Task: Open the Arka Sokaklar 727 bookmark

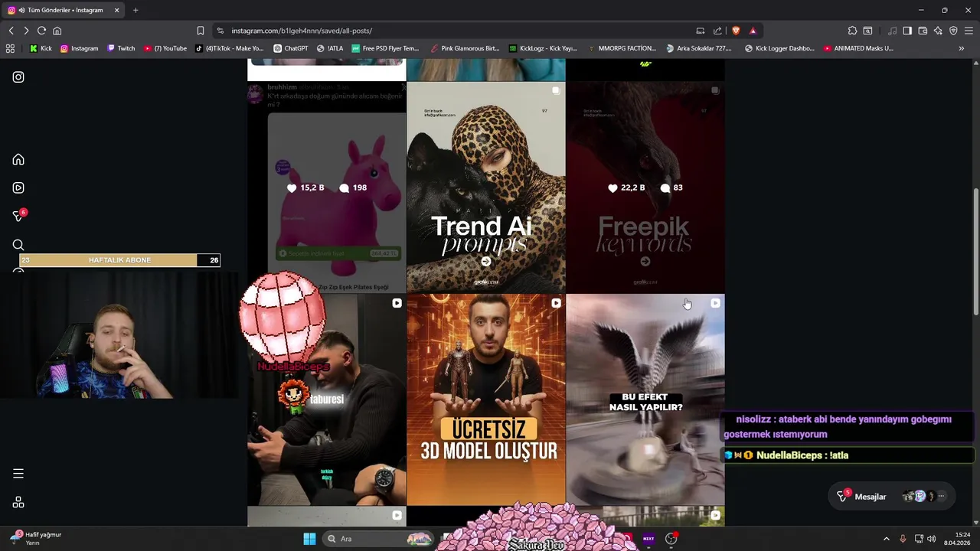Action: 700,48
